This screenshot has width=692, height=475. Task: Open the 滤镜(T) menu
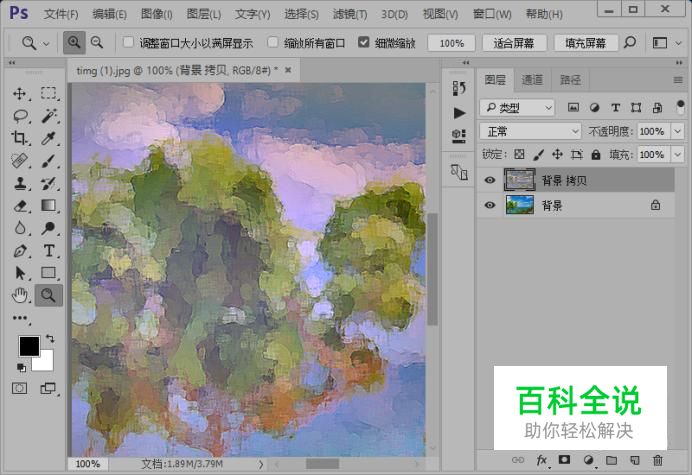(x=350, y=14)
